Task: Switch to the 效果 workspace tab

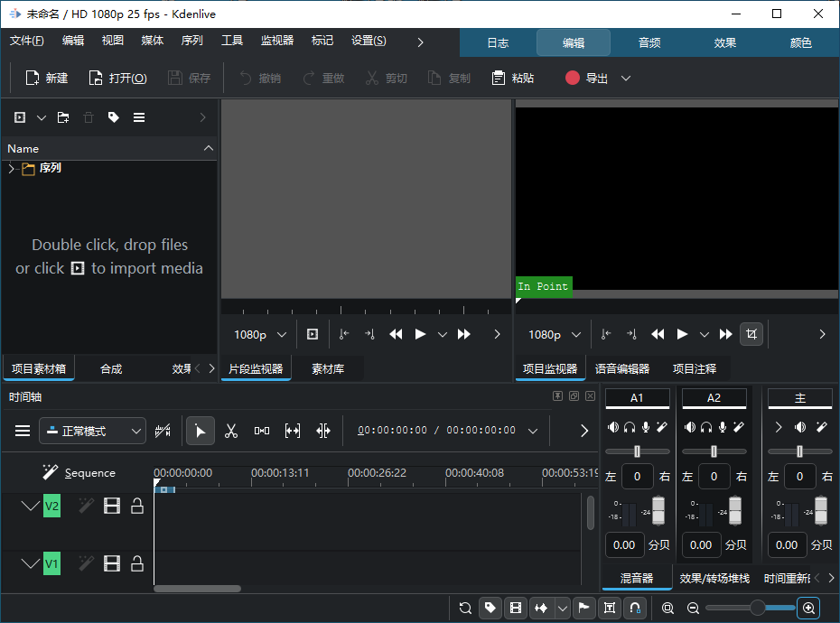Action: [x=724, y=42]
